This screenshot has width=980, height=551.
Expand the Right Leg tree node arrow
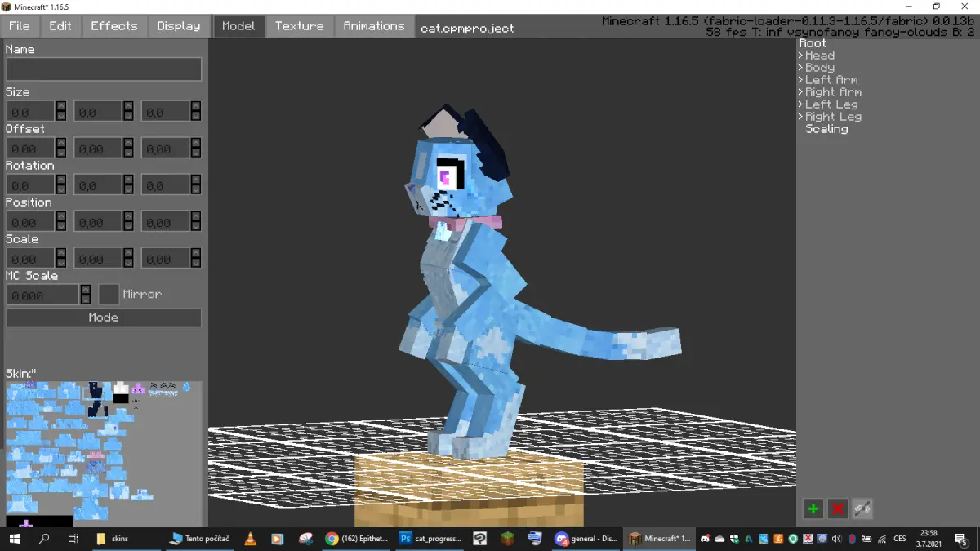[801, 117]
